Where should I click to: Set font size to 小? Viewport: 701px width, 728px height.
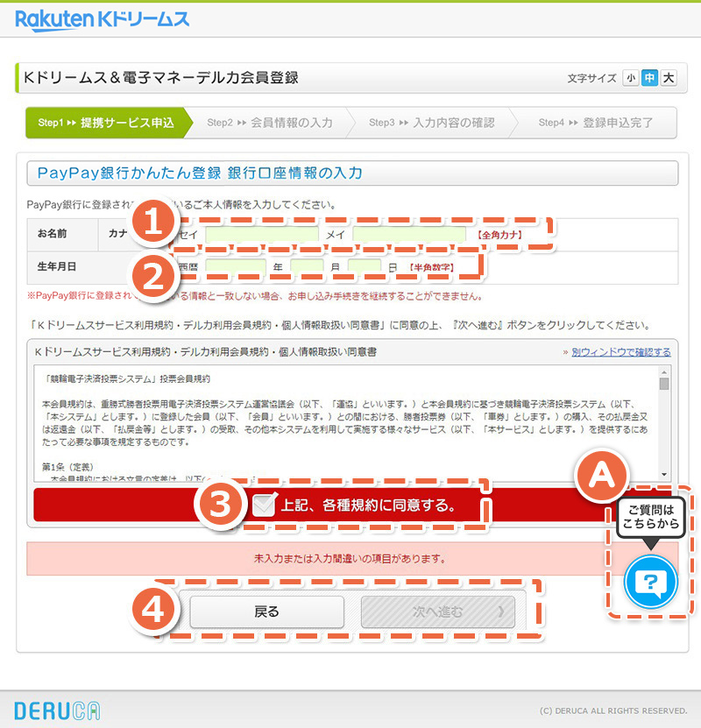pos(630,78)
